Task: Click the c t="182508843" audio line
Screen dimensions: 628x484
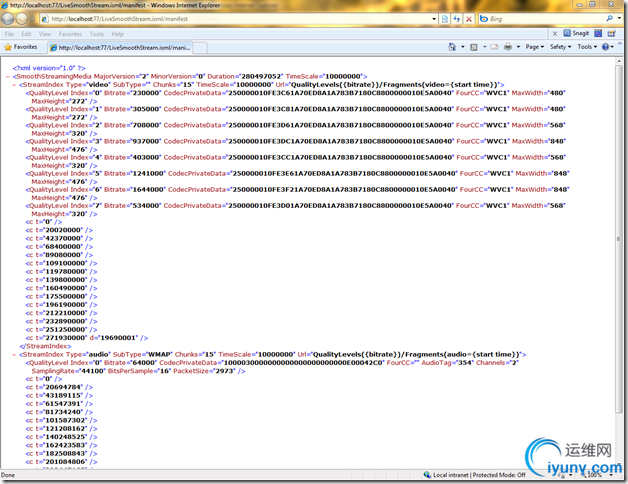Action: [x=61, y=453]
